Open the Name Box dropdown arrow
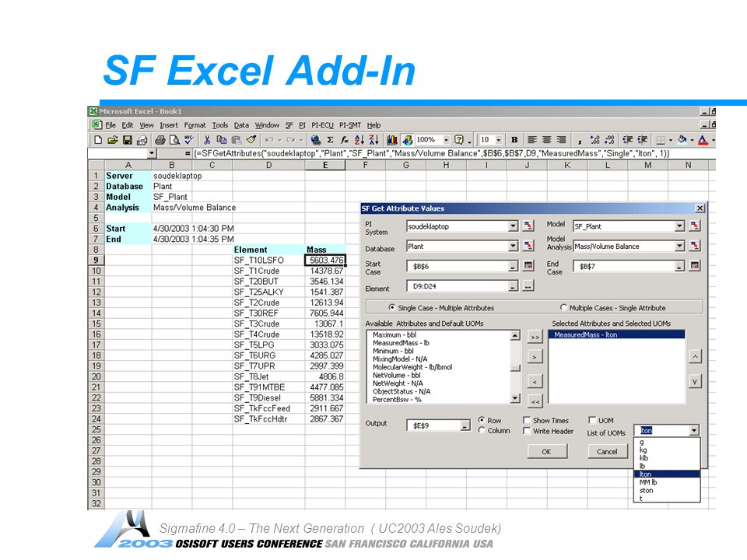The height and width of the screenshot is (560, 747). pos(152,153)
